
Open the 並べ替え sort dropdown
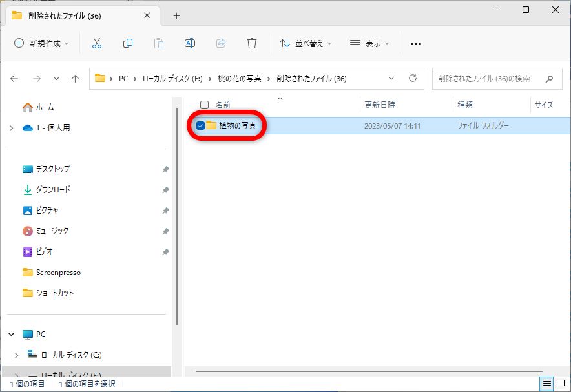pyautogui.click(x=305, y=43)
